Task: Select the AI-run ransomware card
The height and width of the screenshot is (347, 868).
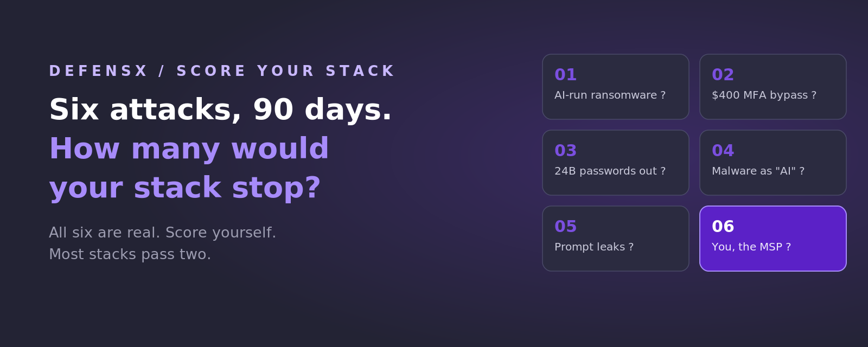Action: pyautogui.click(x=616, y=87)
